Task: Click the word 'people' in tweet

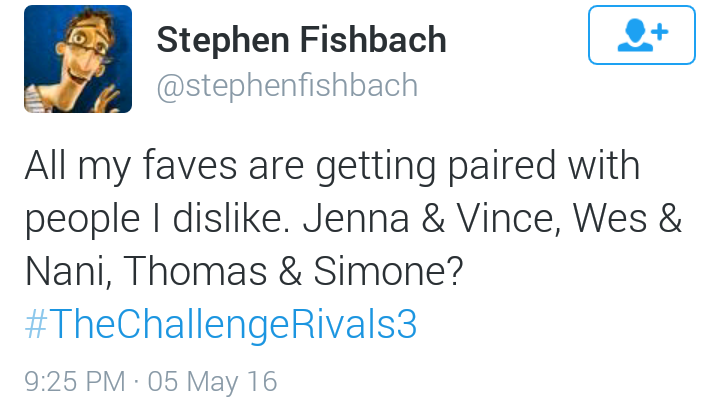Action: coord(82,221)
